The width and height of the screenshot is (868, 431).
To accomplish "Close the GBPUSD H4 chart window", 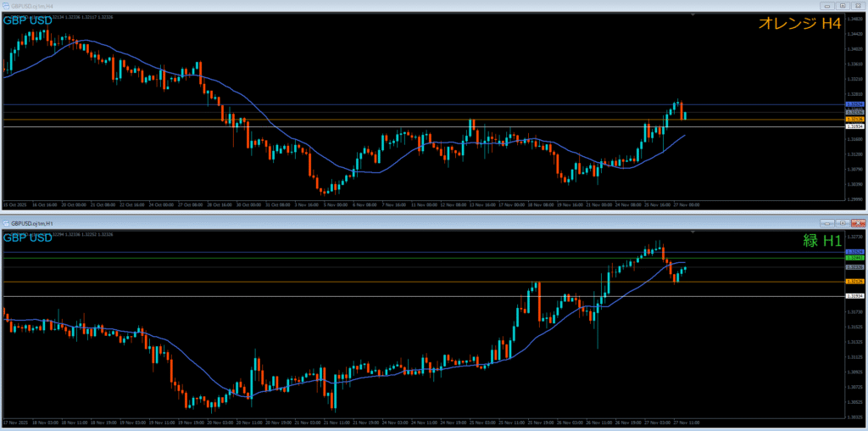I will click(x=858, y=5).
